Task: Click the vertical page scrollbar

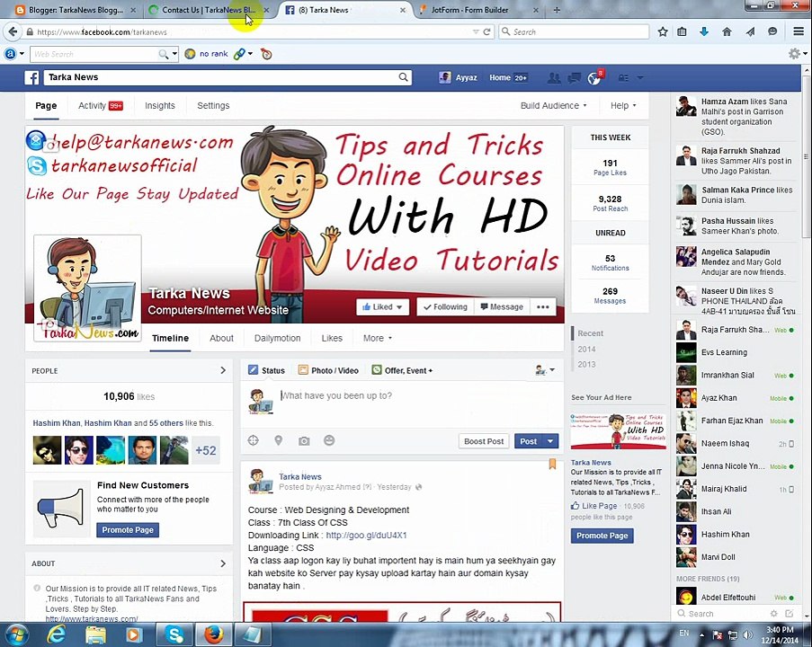Action: tap(807, 155)
